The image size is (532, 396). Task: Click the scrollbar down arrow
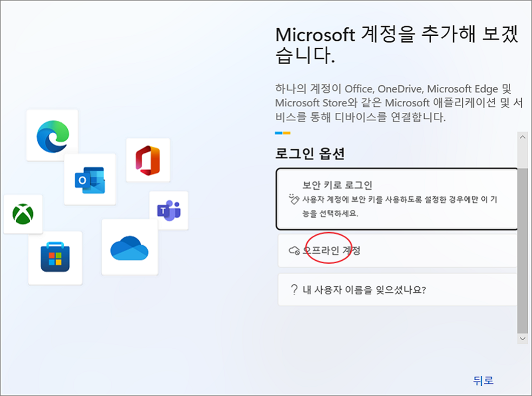pos(523,338)
